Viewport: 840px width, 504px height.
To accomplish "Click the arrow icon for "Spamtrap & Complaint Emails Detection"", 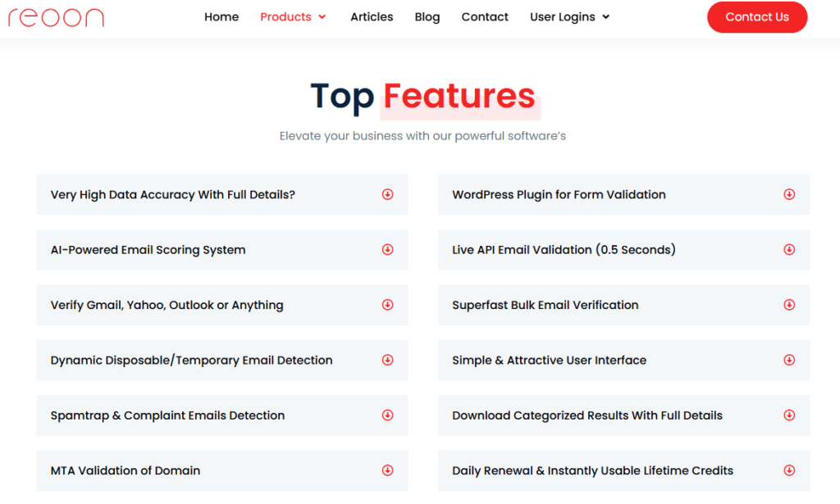I will (x=387, y=415).
